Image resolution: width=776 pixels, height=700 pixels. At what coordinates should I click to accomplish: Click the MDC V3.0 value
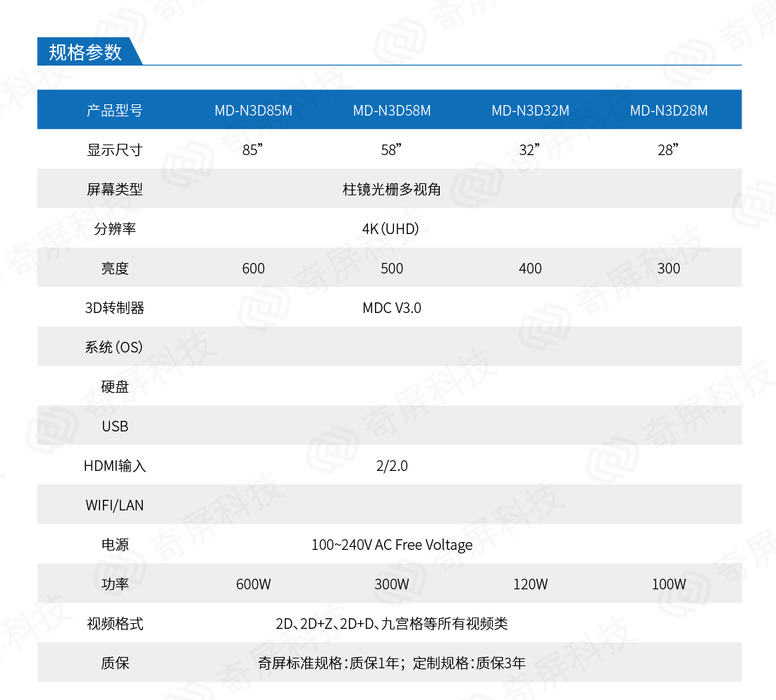point(392,308)
